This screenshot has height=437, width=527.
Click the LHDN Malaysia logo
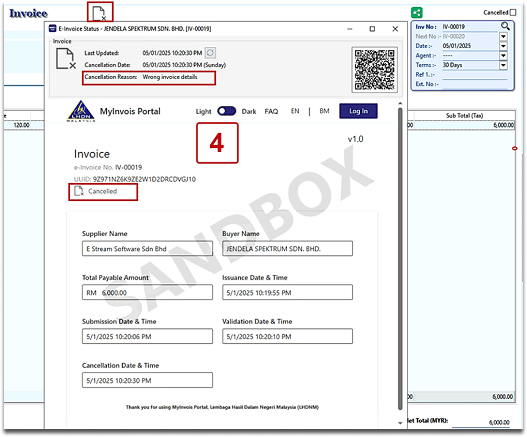point(81,111)
